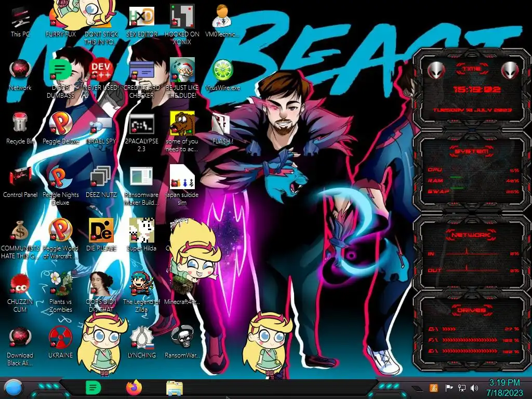The height and width of the screenshot is (399, 532).
Task: Click the right alien head logo
Action: (x=510, y=71)
